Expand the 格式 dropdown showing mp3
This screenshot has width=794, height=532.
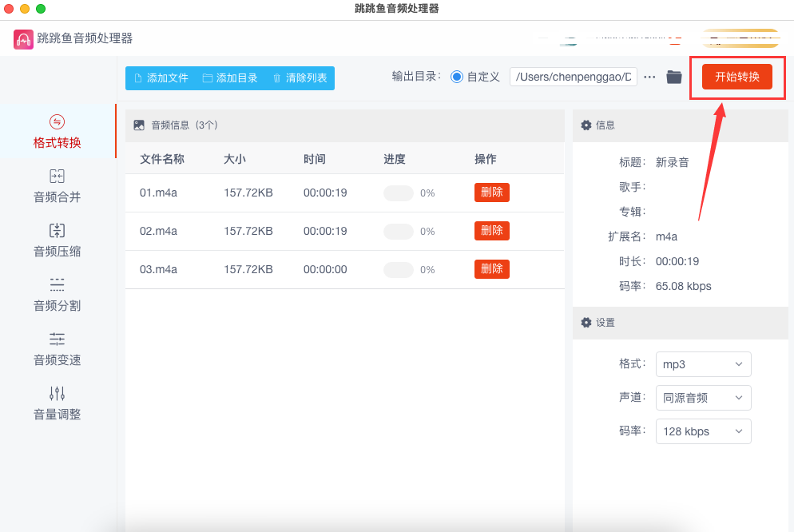point(703,364)
